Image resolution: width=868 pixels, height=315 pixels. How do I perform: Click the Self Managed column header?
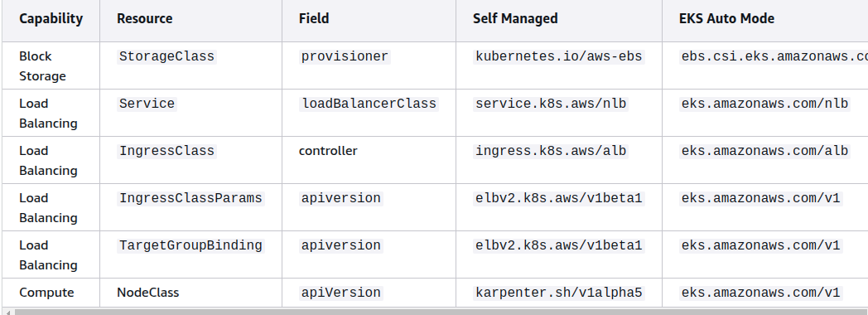point(515,19)
